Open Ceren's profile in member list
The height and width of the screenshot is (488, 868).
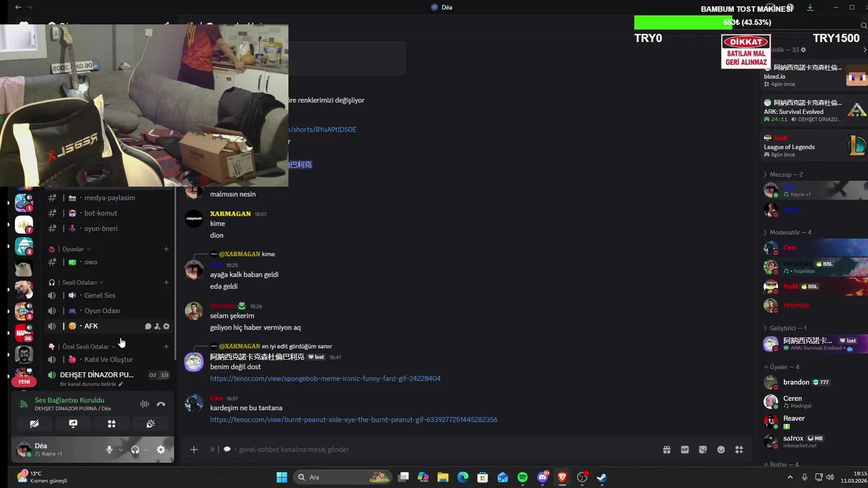(x=814, y=401)
